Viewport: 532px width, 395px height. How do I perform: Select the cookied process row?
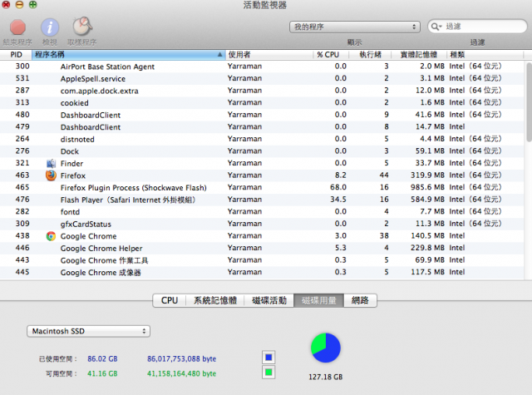coord(262,103)
